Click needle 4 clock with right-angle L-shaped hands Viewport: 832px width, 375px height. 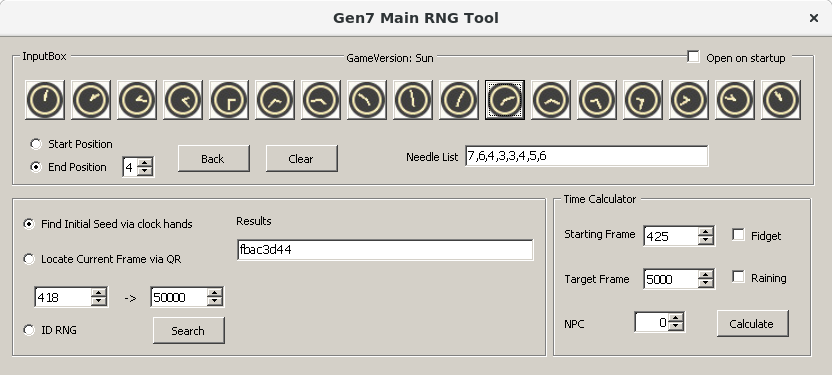(x=229, y=100)
